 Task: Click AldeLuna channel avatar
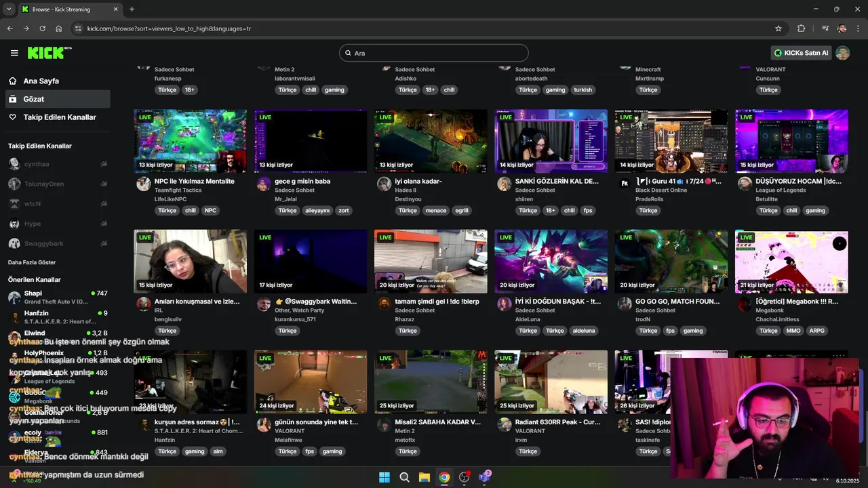[504, 304]
